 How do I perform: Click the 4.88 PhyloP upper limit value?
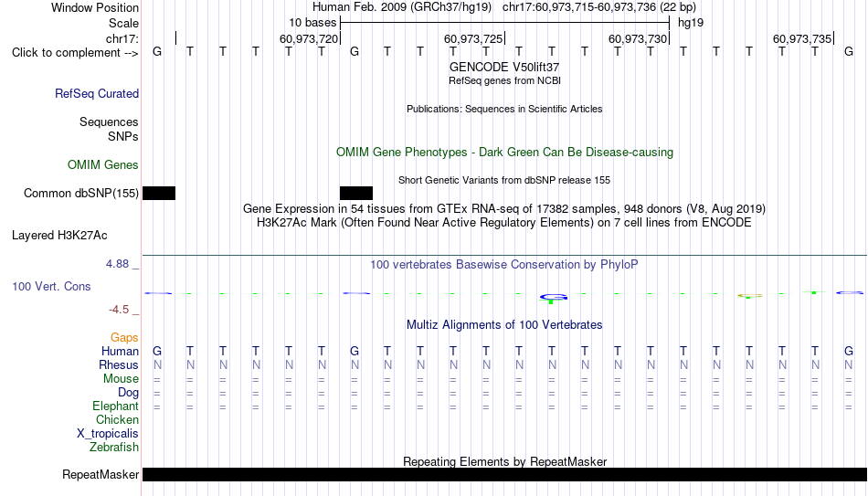click(x=117, y=264)
